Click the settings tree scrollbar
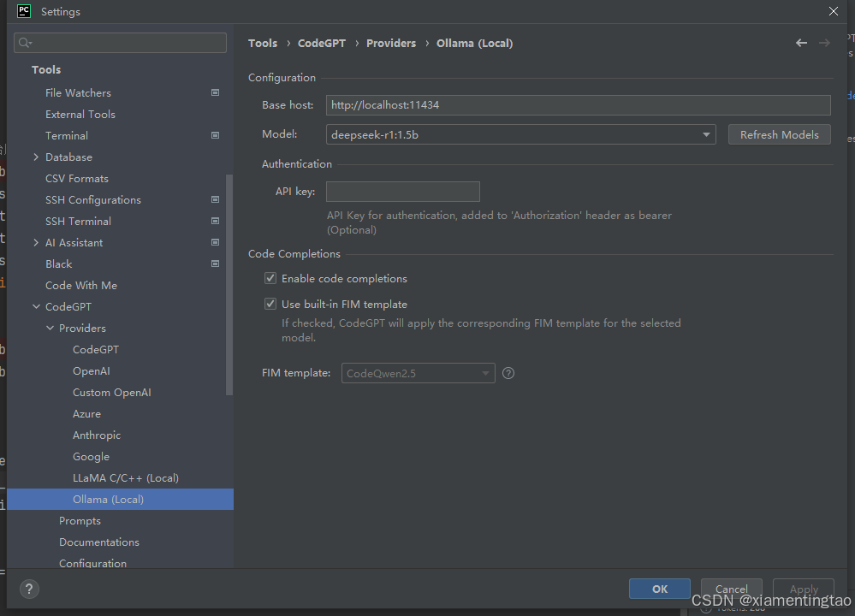The width and height of the screenshot is (855, 616). coord(229,285)
